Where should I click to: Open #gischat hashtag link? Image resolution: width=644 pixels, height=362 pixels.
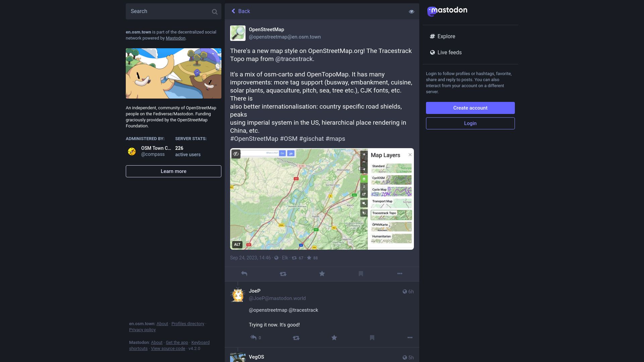(311, 139)
